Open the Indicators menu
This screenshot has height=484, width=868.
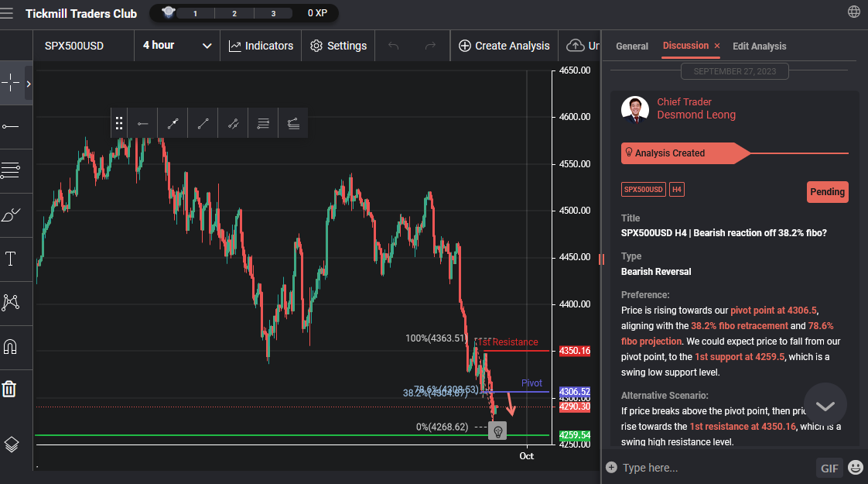coord(261,46)
